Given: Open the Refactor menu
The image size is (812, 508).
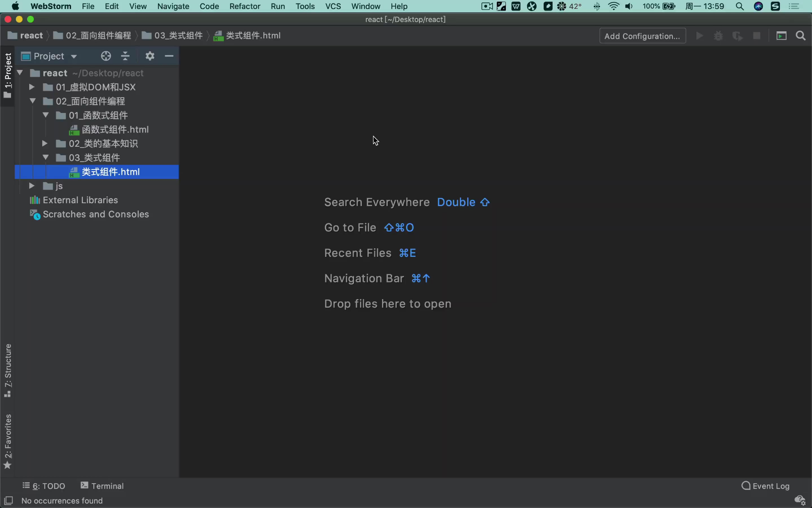Looking at the screenshot, I should pyautogui.click(x=244, y=6).
